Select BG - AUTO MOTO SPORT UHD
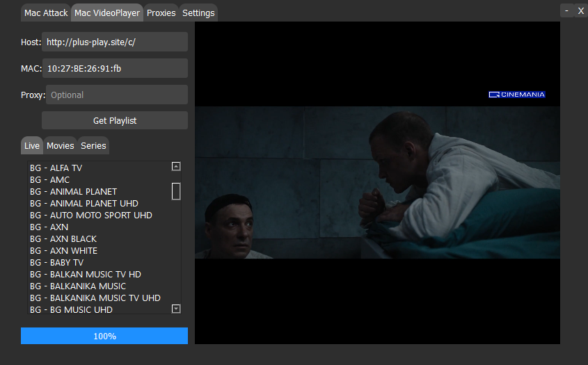 point(100,215)
